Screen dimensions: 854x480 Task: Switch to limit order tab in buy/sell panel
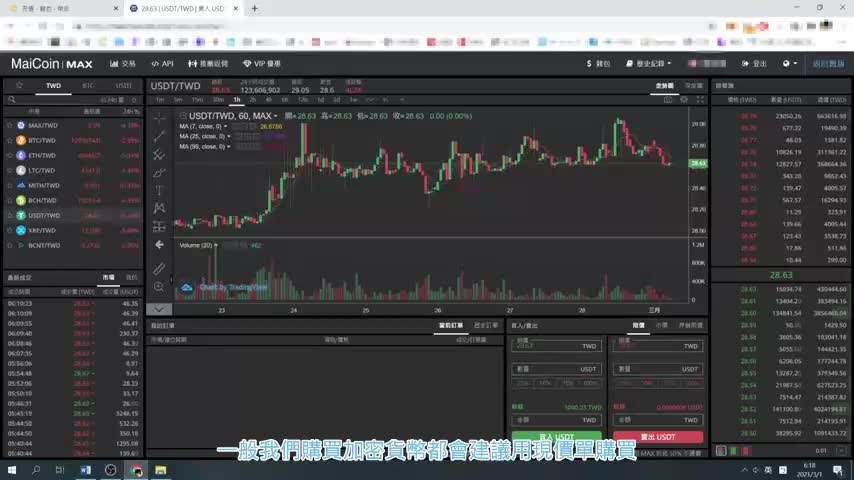tap(638, 325)
